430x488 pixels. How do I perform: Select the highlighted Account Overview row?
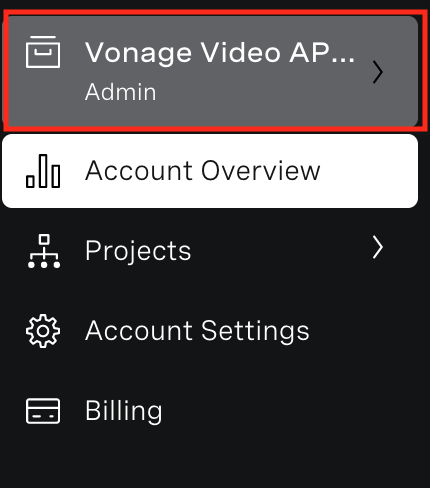pyautogui.click(x=210, y=171)
